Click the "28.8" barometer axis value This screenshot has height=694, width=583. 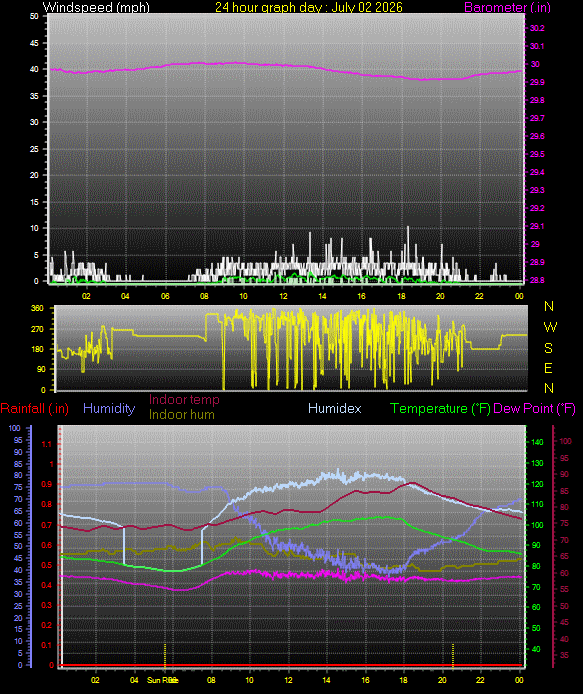tap(537, 280)
